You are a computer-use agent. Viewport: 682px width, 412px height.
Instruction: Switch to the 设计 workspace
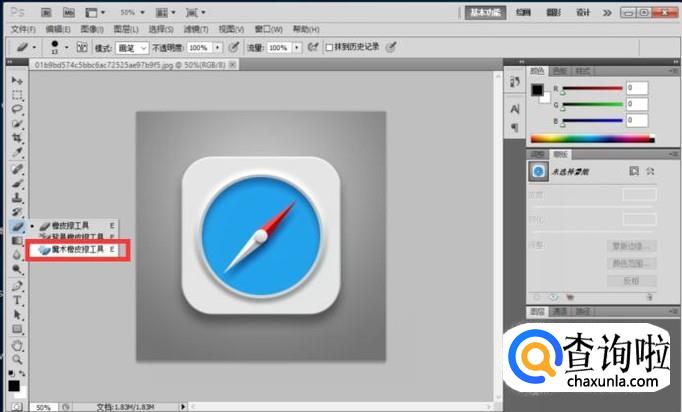click(x=583, y=13)
